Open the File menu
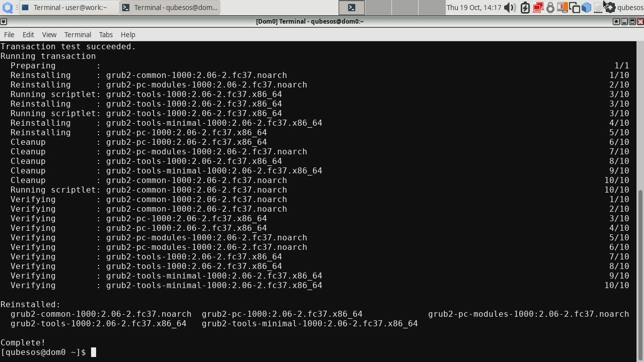The image size is (644, 362). point(9,35)
